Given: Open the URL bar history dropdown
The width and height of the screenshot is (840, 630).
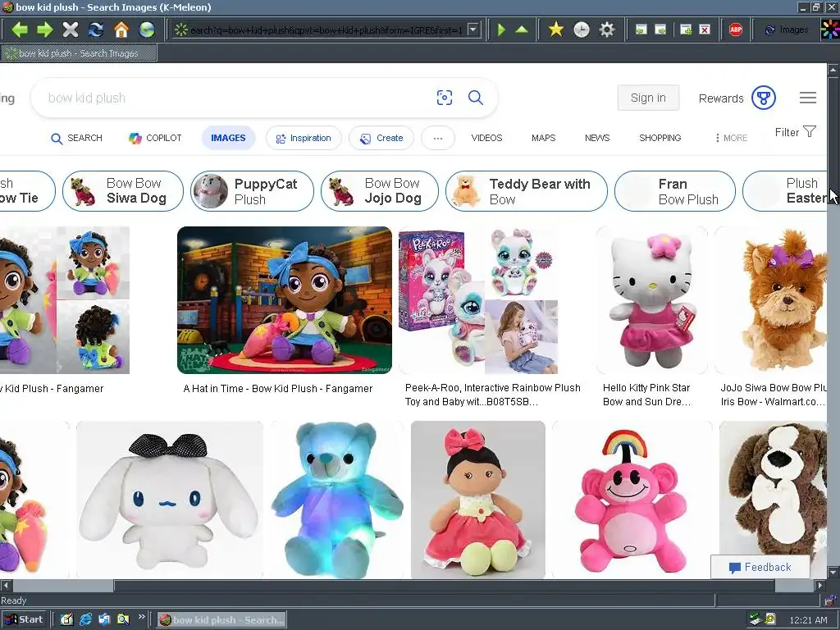Looking at the screenshot, I should pos(473,30).
